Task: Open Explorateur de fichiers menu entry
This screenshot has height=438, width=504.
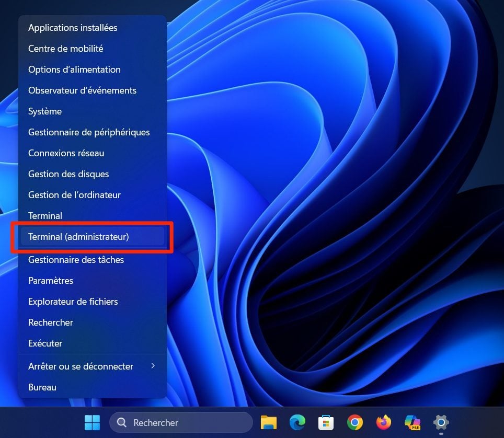Action: 93,302
